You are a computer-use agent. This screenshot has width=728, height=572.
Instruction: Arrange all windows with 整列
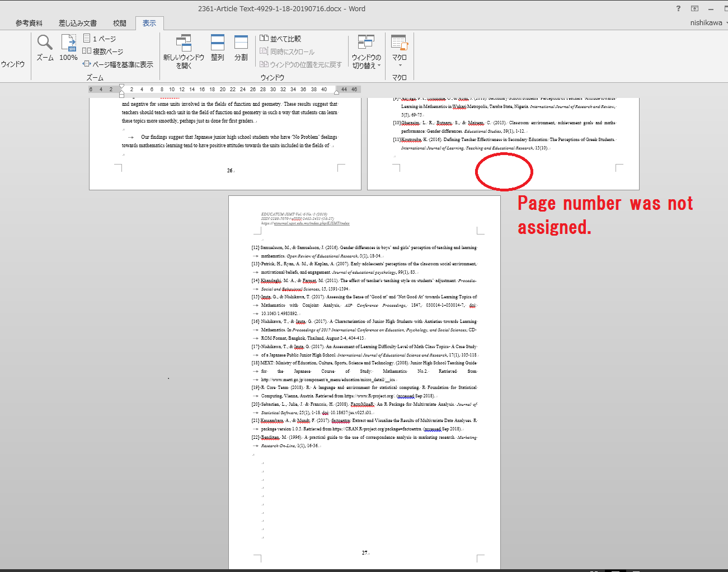(218, 48)
